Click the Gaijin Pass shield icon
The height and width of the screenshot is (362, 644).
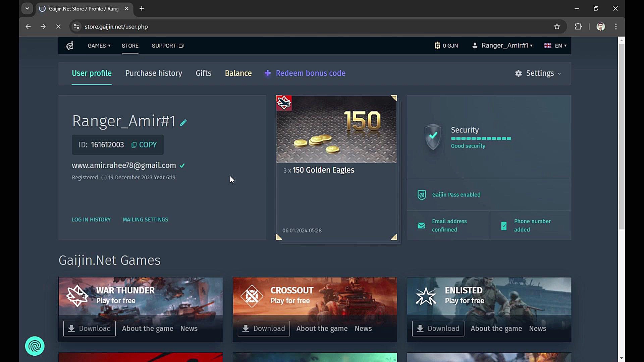(x=422, y=195)
